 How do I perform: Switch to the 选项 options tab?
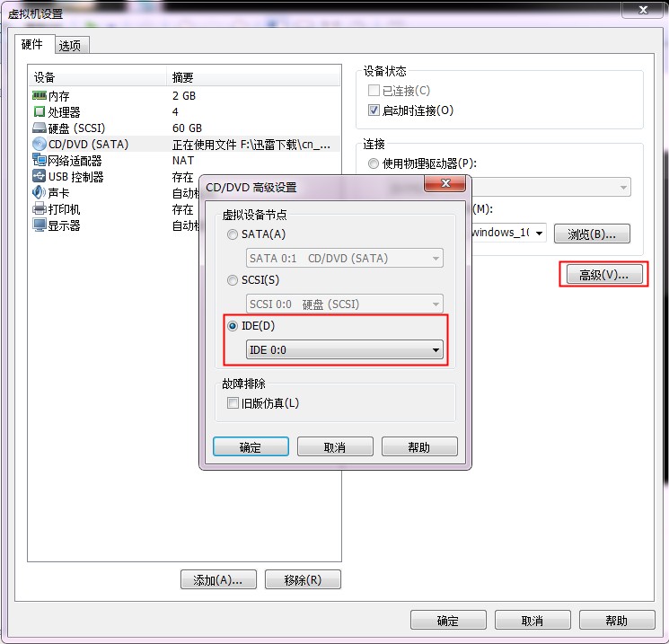[x=70, y=45]
